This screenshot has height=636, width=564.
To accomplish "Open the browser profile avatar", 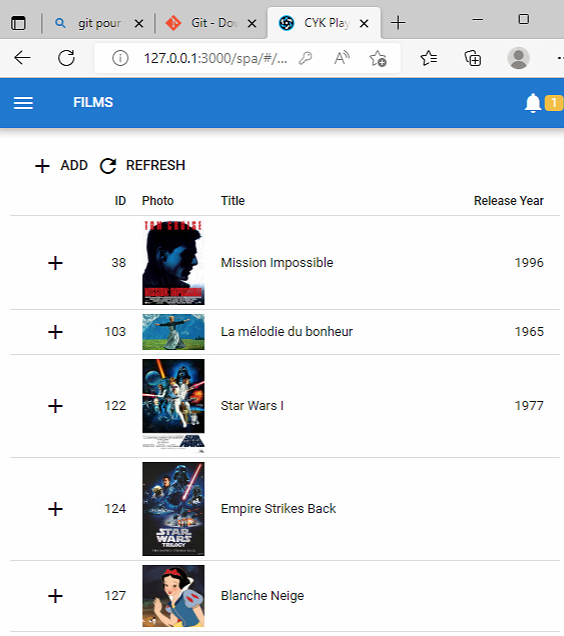I will (x=518, y=58).
